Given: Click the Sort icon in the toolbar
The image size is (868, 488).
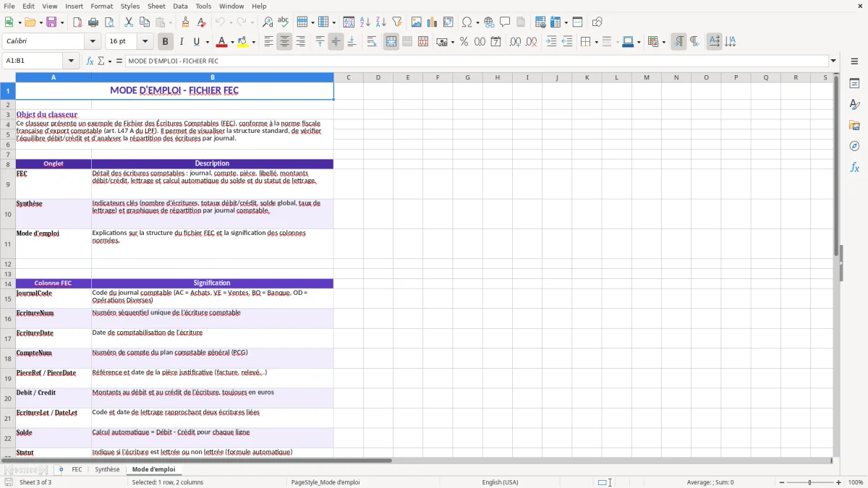Looking at the screenshot, I should click(x=349, y=22).
